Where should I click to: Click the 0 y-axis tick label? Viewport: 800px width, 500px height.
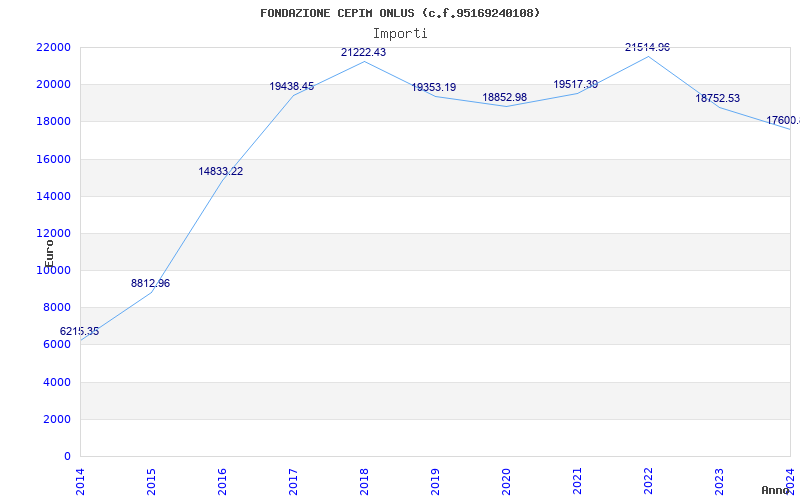click(67, 457)
